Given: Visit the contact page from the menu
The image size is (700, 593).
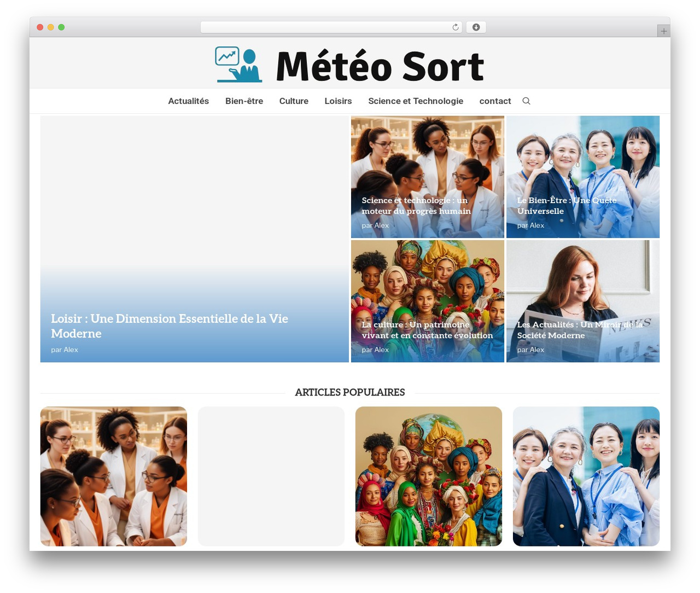Looking at the screenshot, I should tap(495, 101).
